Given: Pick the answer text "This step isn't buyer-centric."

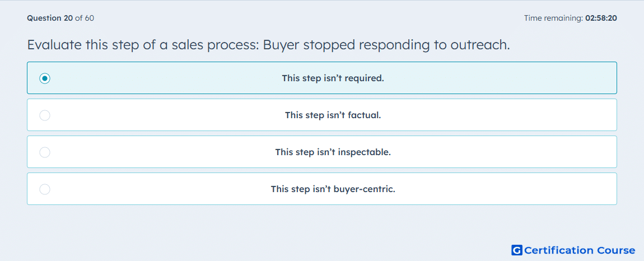Looking at the screenshot, I should point(333,189).
